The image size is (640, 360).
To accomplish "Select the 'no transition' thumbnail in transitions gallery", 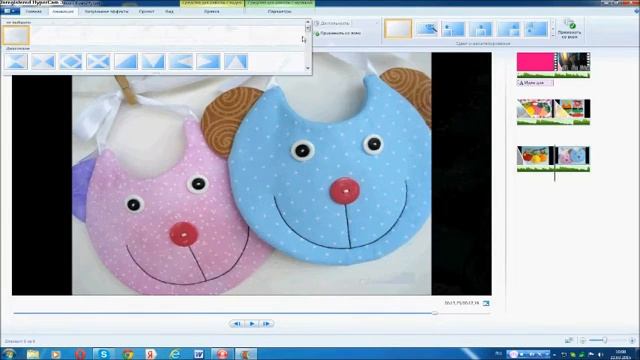I will coord(16,35).
